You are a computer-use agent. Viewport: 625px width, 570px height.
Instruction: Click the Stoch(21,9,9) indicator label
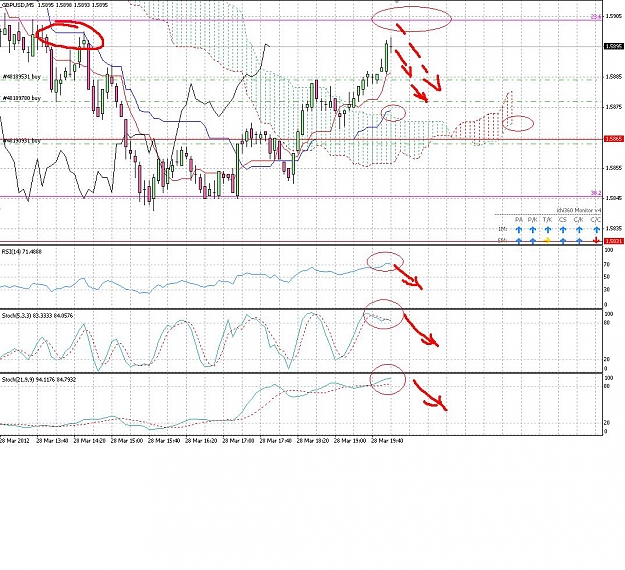[39, 379]
